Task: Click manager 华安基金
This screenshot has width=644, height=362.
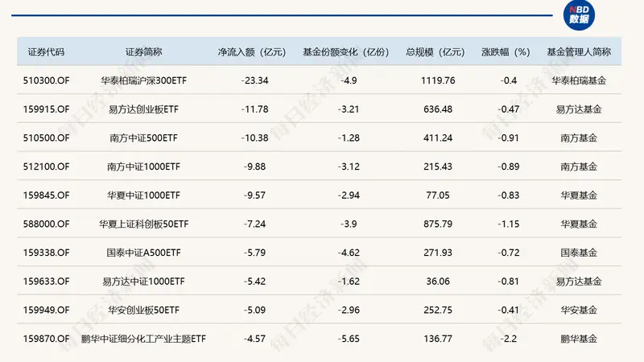Action: 579,311
